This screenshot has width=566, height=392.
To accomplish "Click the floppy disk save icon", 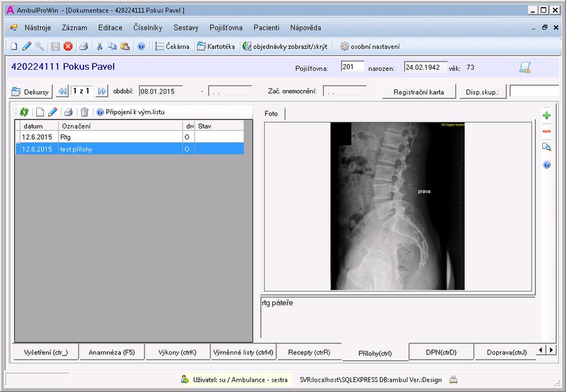I will tap(55, 46).
